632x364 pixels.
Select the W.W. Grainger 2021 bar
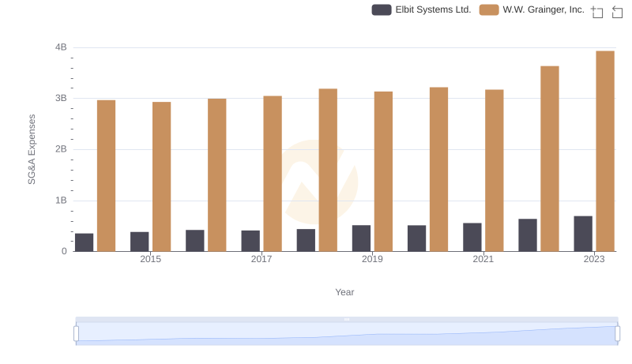(495, 171)
